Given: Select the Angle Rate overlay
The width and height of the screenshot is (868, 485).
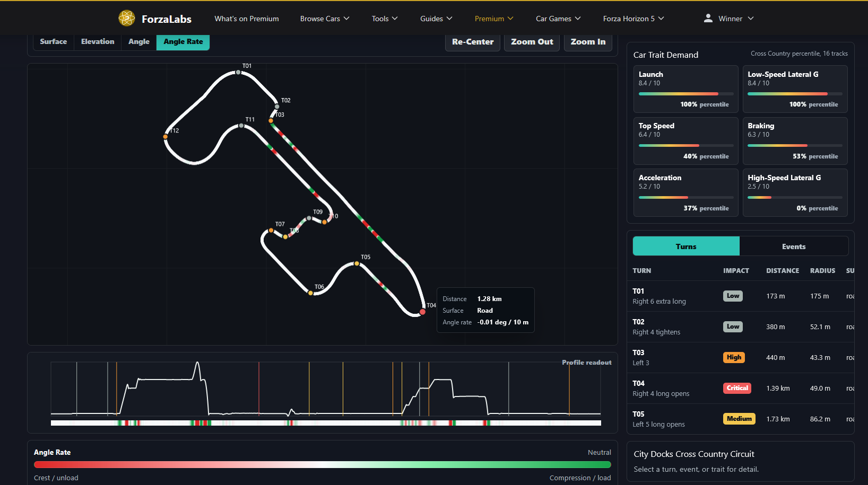Looking at the screenshot, I should tap(183, 42).
